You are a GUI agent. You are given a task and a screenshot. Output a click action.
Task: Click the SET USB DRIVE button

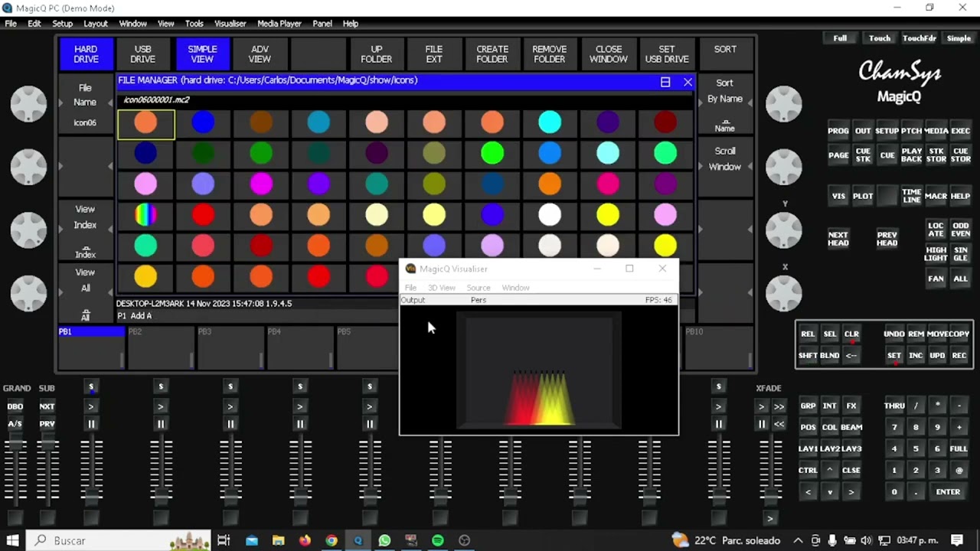point(667,54)
